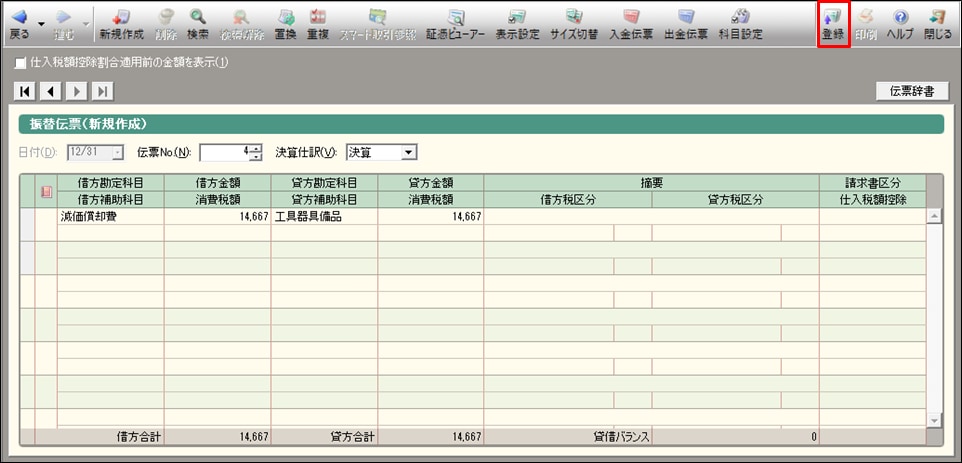Click the サイズ切替 size switch icon
Screen dimensions: 962x463
(x=574, y=23)
